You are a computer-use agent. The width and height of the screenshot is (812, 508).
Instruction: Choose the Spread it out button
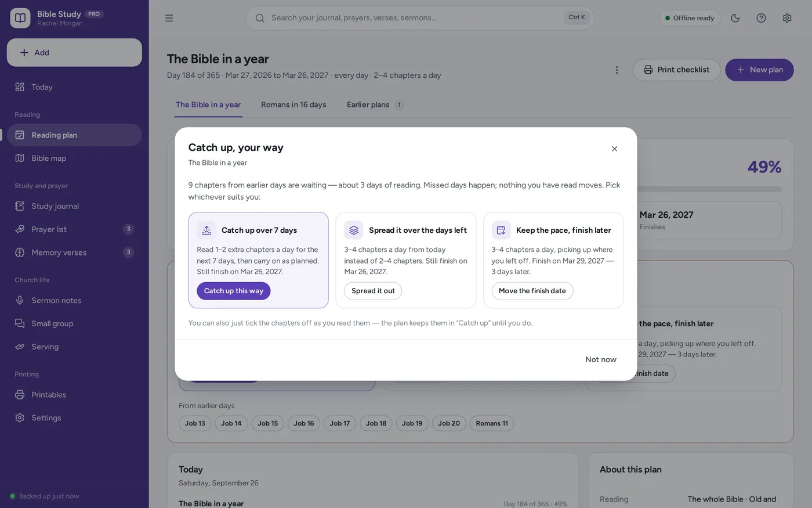(373, 291)
